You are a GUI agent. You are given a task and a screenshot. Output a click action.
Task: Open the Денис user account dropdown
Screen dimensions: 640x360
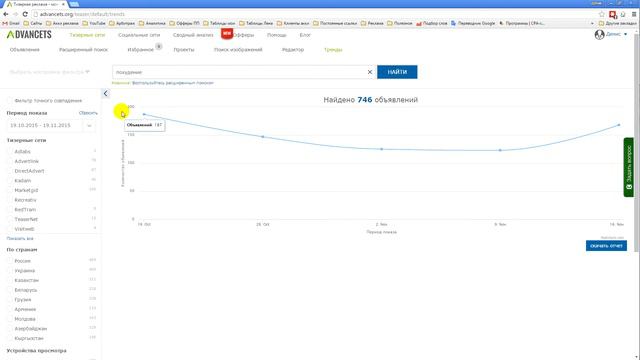pyautogui.click(x=616, y=34)
